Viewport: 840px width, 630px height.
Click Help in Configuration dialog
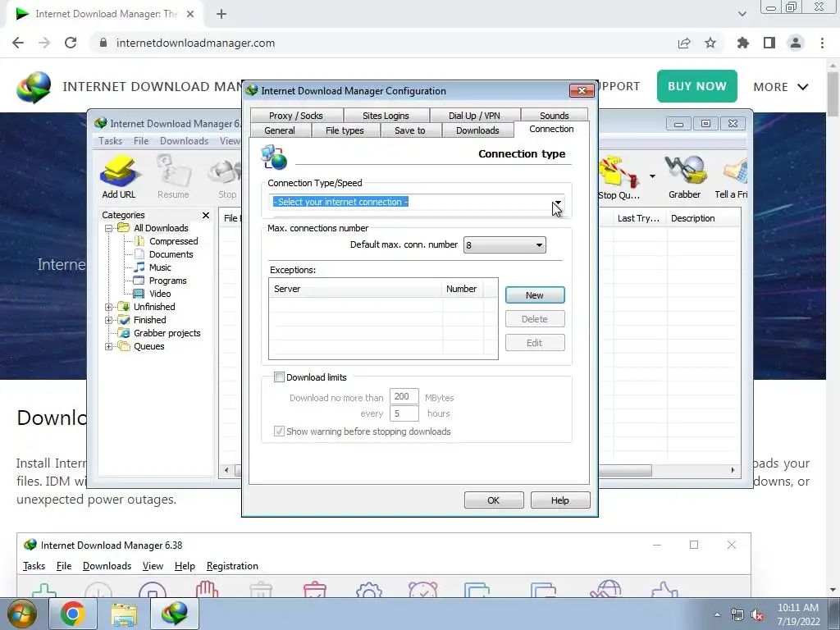(560, 500)
